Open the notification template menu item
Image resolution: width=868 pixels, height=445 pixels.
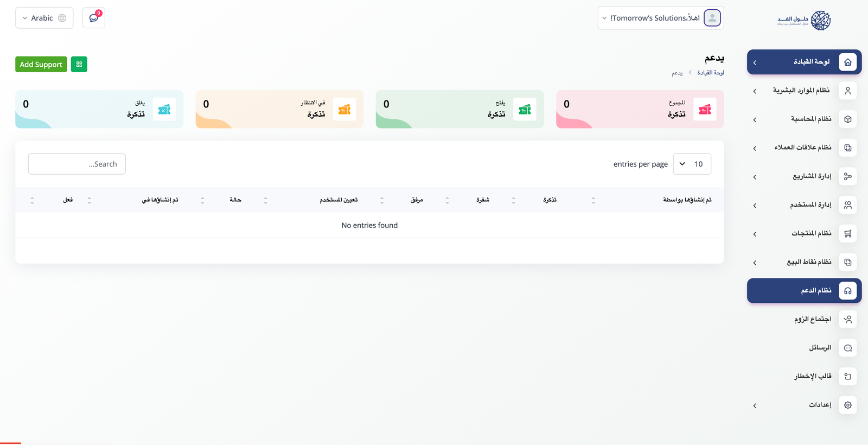pyautogui.click(x=813, y=376)
